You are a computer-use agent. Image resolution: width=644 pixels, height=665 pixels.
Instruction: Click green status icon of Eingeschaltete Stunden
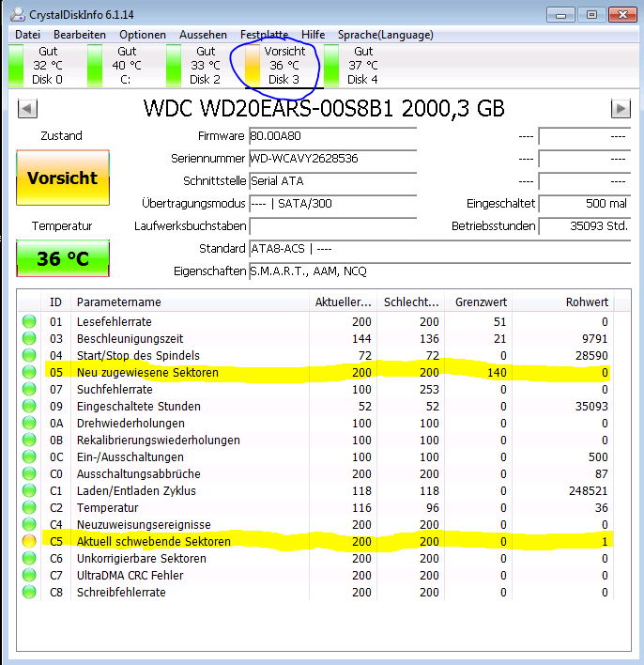pyautogui.click(x=29, y=407)
